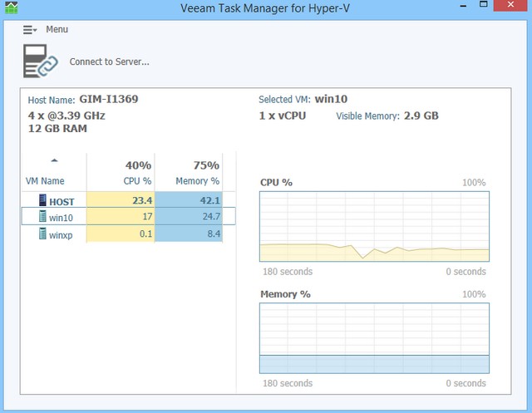Open Connect to Server... link
Screen dimensions: 532x413
pos(109,61)
